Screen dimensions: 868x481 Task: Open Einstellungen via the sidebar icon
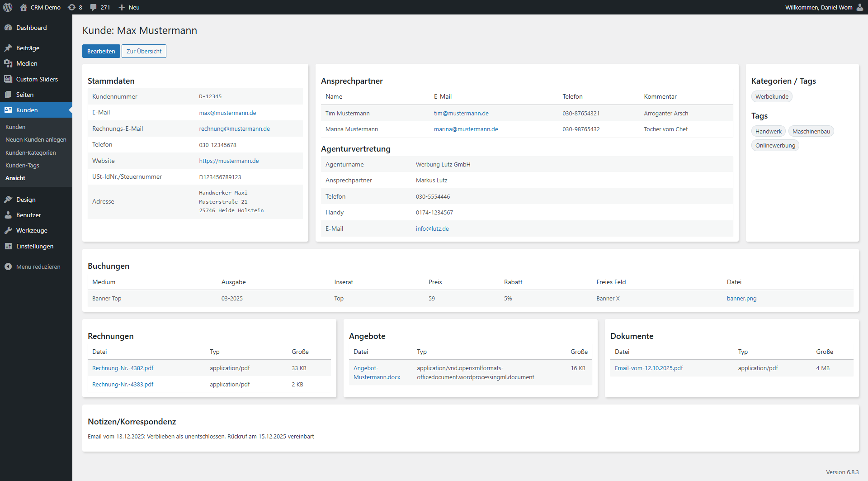click(8, 246)
